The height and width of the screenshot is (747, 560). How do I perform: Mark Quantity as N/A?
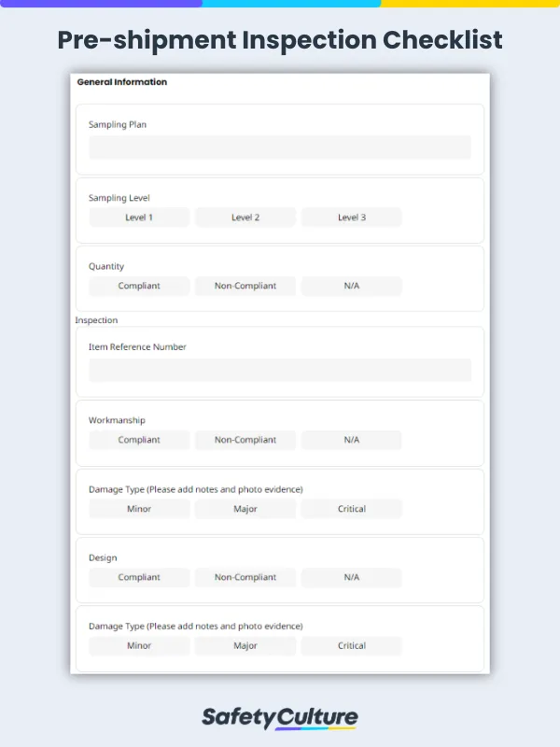[x=351, y=286]
